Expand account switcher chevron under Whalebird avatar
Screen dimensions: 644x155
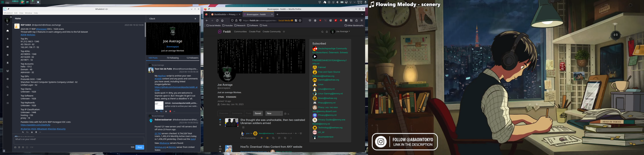pyautogui.click(x=7, y=25)
